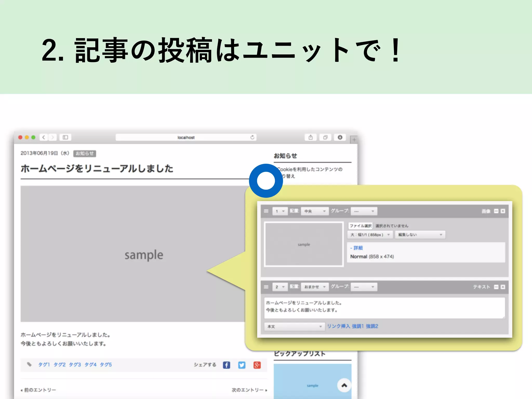Collapse the 画像 unit with minus icon
Screen dimensions: 532x399
[x=496, y=211]
